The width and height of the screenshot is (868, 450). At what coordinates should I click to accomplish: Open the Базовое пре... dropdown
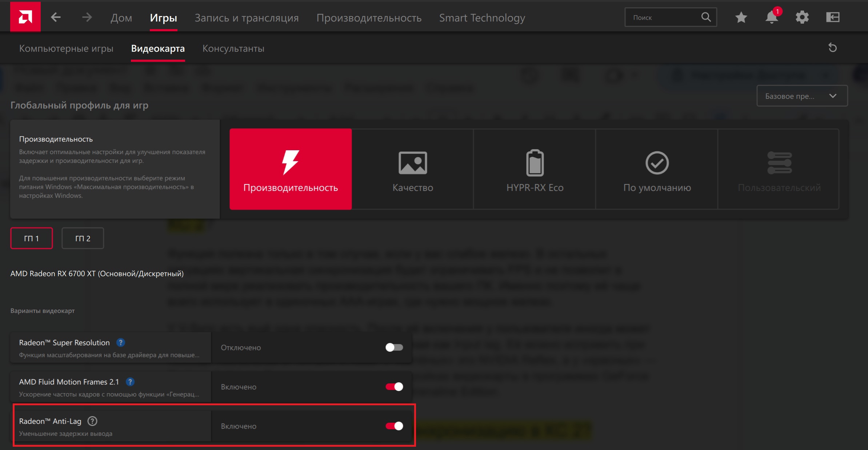802,96
